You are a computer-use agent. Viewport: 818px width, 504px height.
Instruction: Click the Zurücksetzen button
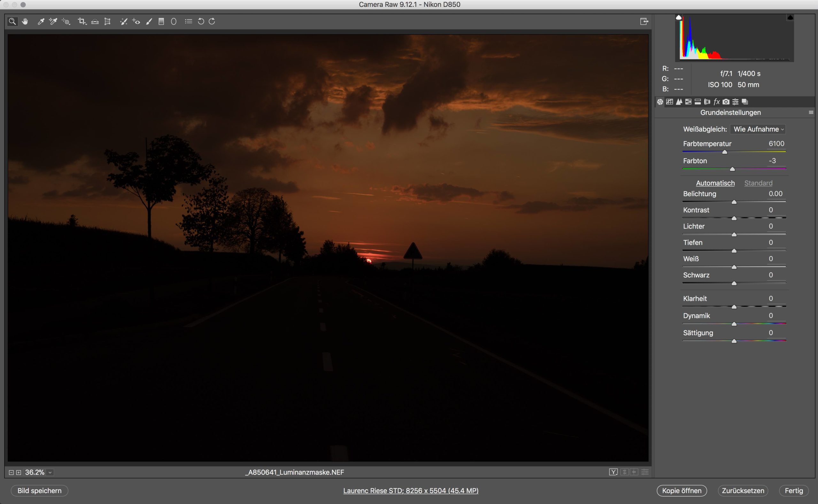743,491
